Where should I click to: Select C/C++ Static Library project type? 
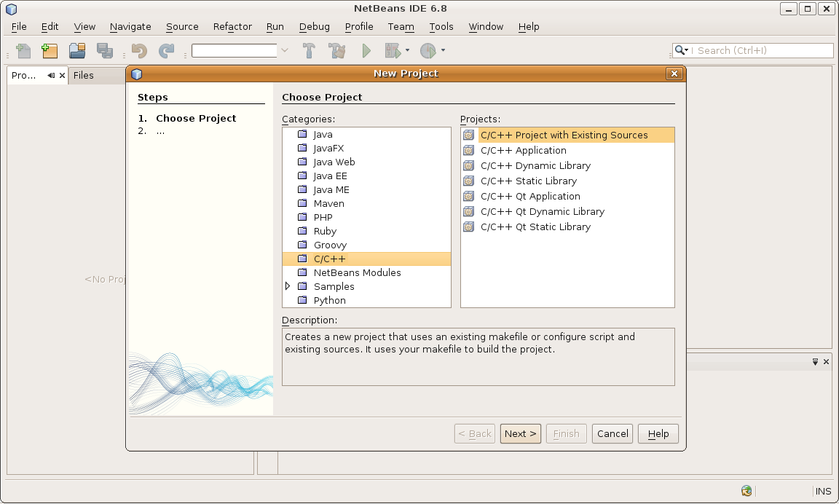[567, 181]
